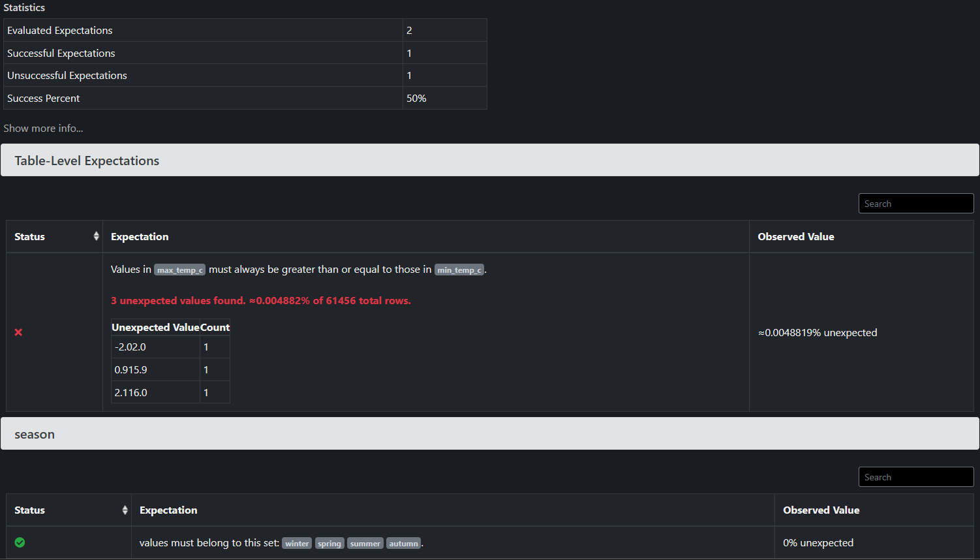
Task: Sort table-level expectations by Status arrows
Action: click(x=96, y=236)
